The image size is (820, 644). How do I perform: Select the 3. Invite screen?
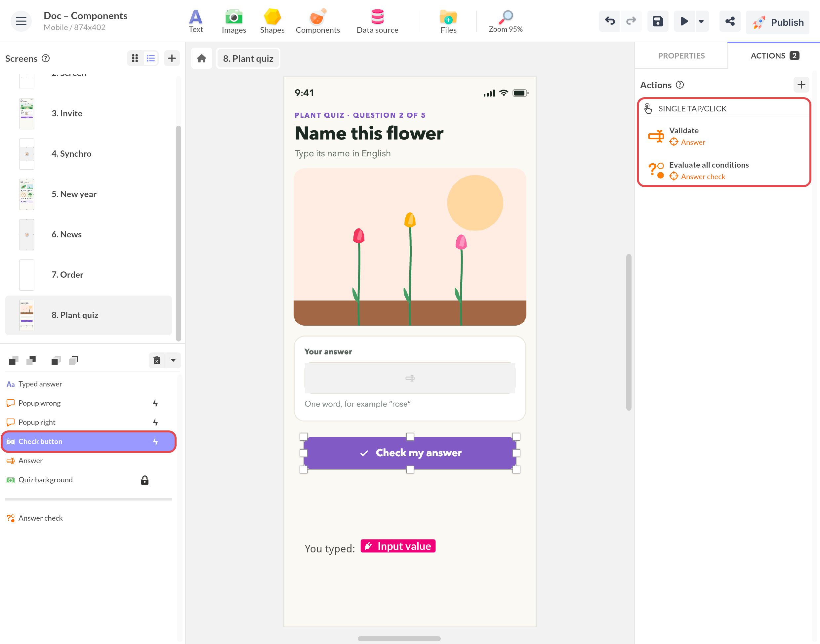coord(89,113)
